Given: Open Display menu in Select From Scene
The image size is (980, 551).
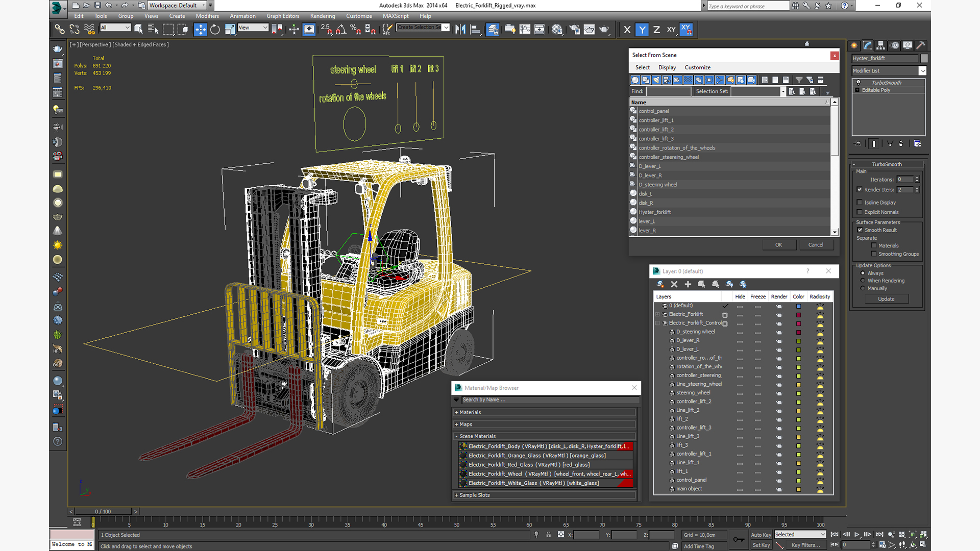Looking at the screenshot, I should point(667,67).
